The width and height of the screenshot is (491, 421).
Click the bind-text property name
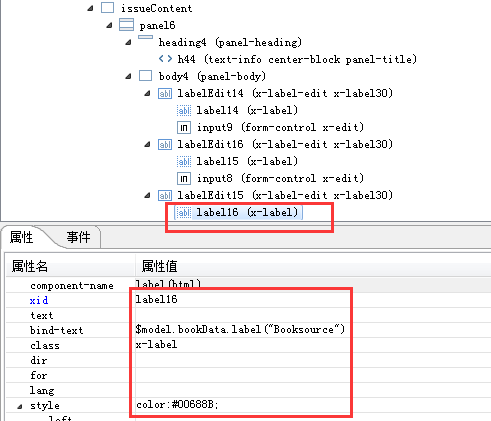[x=57, y=330]
